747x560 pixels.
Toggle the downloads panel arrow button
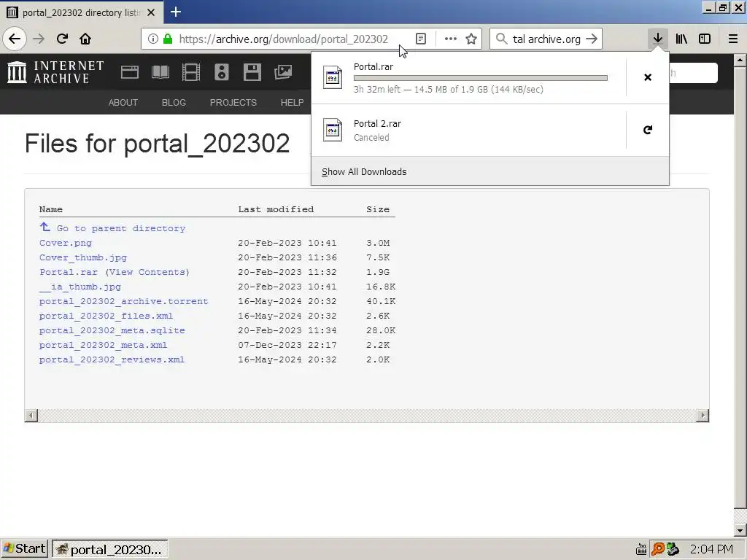[658, 39]
